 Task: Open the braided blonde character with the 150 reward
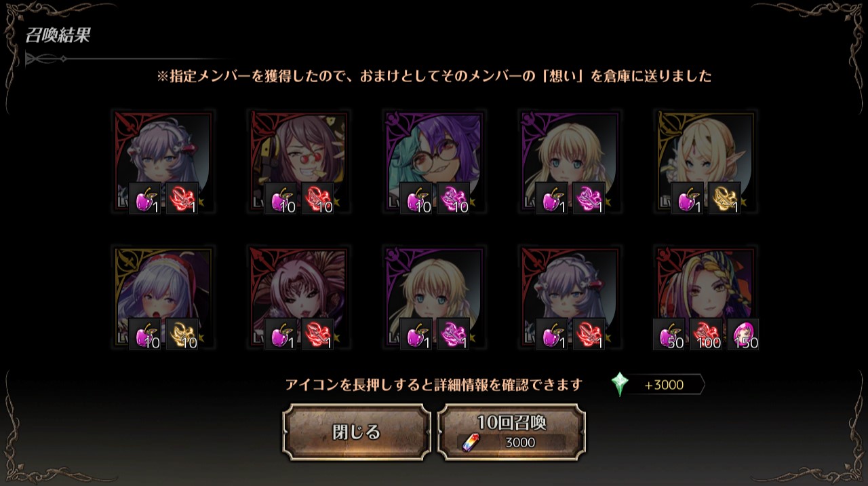click(705, 299)
